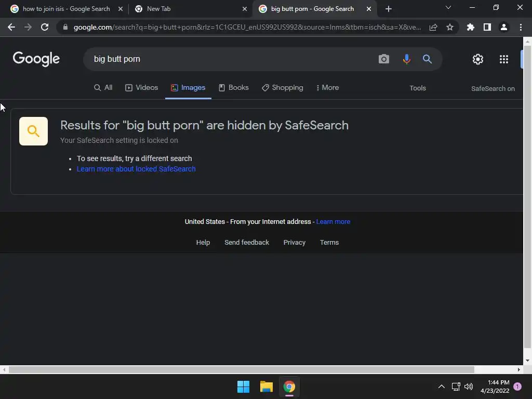Submit search with the magnifier icon

[427, 59]
